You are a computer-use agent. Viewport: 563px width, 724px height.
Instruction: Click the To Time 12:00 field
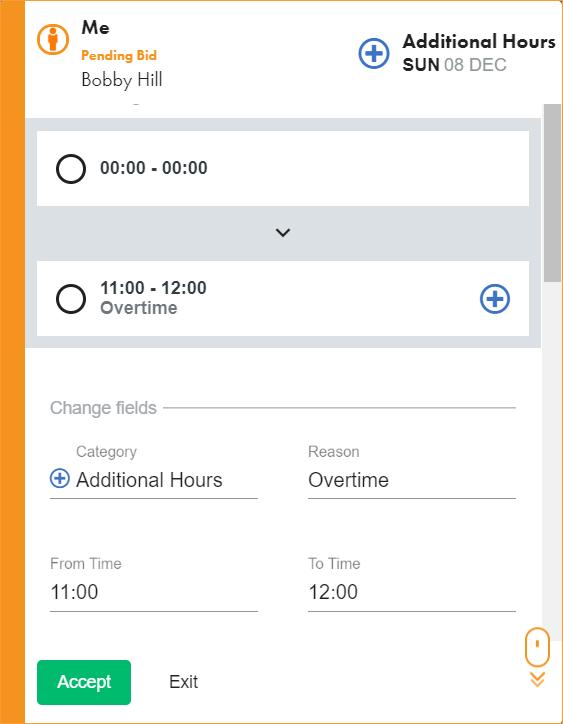[x=412, y=592]
